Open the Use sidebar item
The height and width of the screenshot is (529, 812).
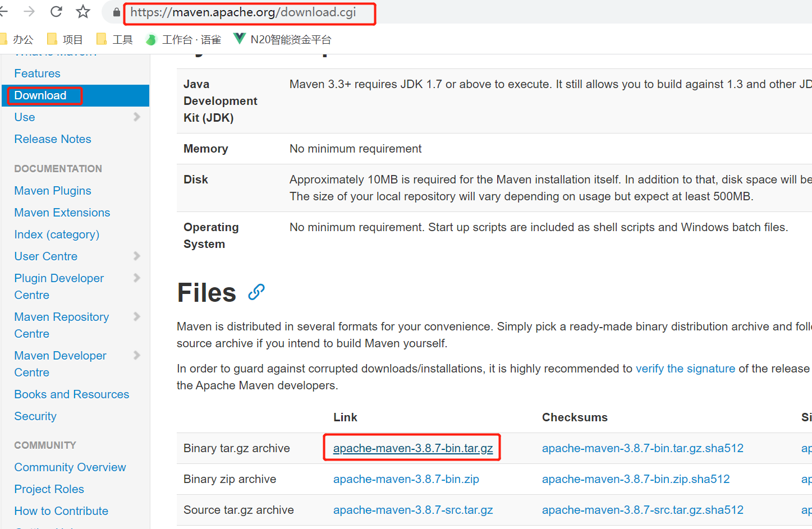coord(25,117)
